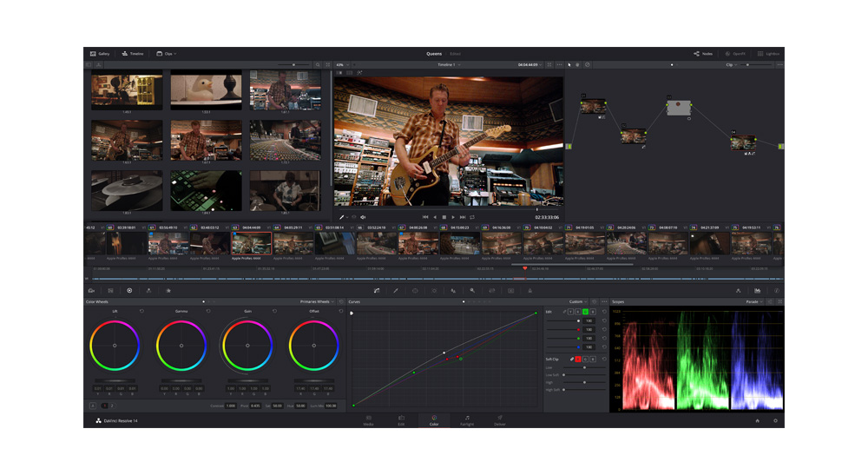Viewport: 868px width, 475px height.
Task: Enable the red Soft Clip channel
Action: point(578,359)
